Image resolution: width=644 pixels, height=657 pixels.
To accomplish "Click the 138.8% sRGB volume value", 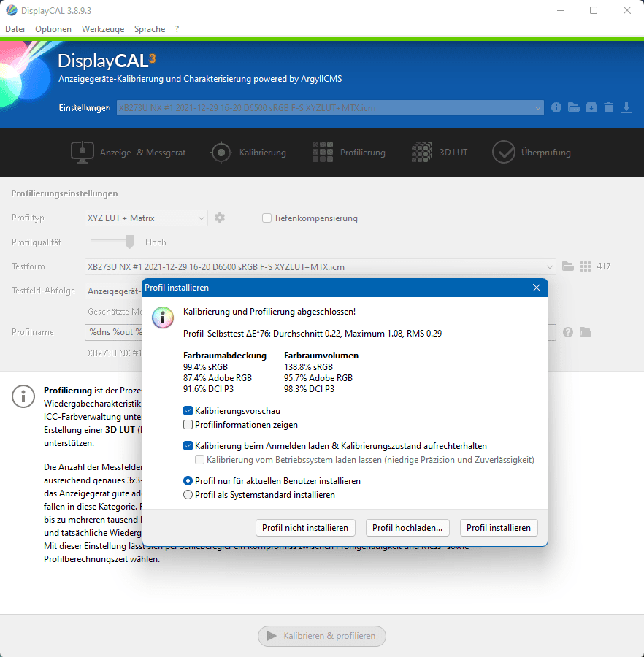I will click(308, 367).
